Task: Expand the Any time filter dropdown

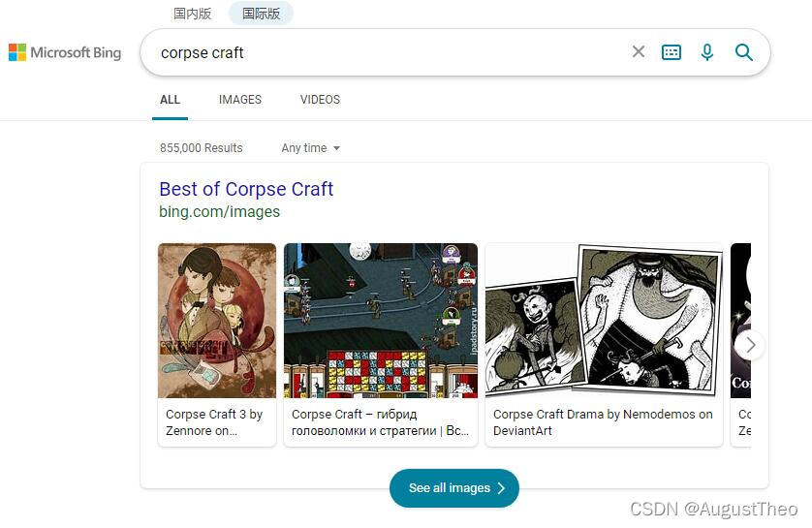Action: (311, 148)
